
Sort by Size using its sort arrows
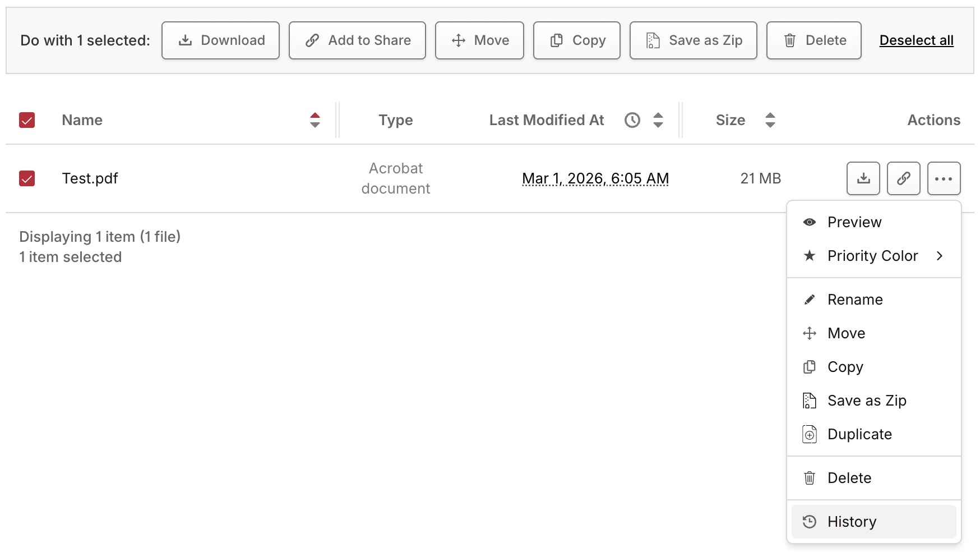(x=770, y=120)
